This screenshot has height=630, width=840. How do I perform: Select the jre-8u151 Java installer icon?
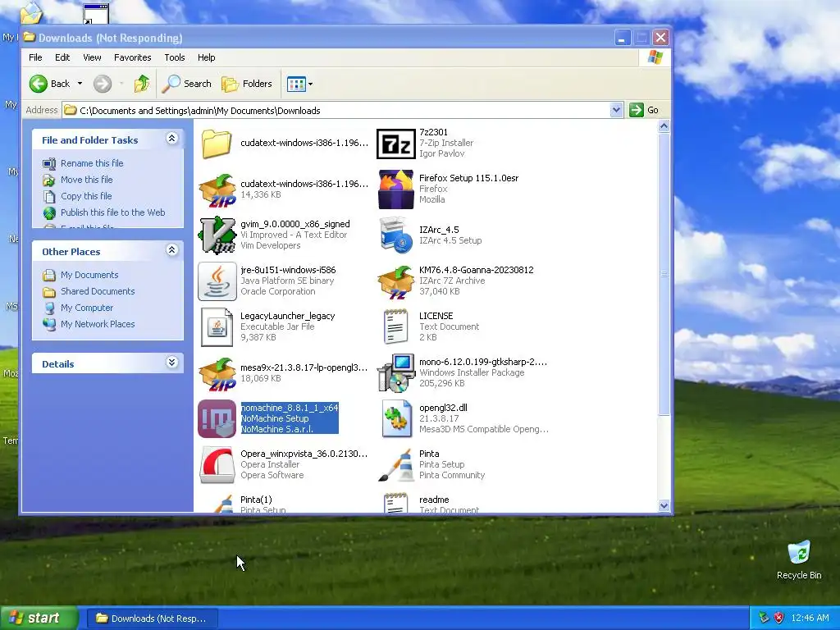217,281
